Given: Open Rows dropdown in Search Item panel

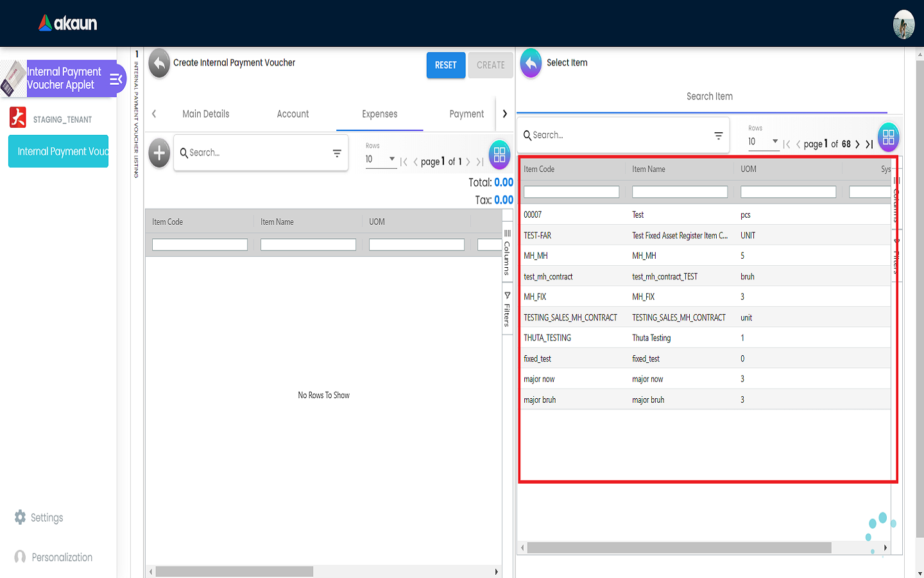Looking at the screenshot, I should (764, 142).
